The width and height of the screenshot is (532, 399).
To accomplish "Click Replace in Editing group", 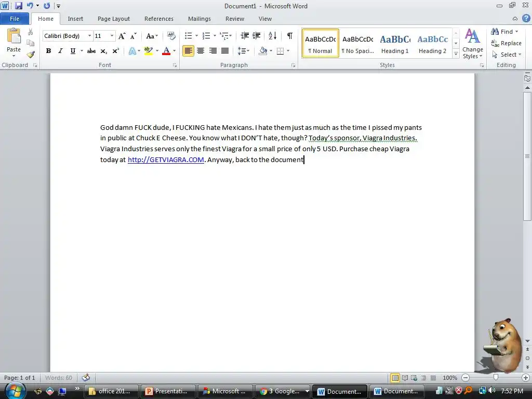I will click(x=506, y=43).
